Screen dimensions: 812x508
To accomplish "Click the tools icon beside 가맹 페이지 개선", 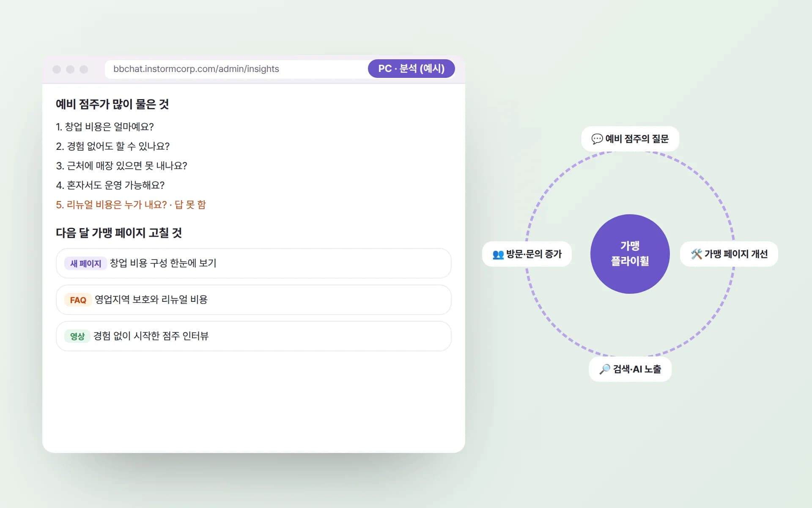I will pos(696,254).
